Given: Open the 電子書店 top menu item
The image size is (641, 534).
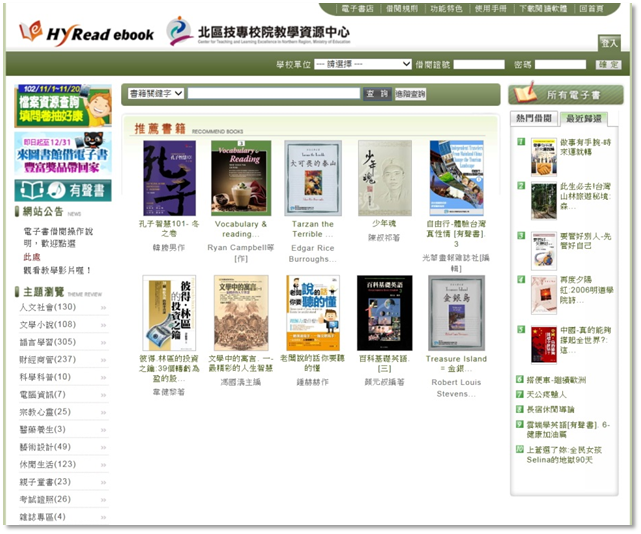Looking at the screenshot, I should tap(357, 9).
